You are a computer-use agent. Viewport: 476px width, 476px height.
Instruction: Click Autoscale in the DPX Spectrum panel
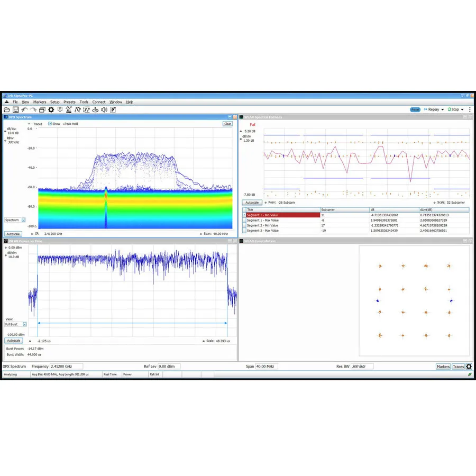pyautogui.click(x=13, y=233)
